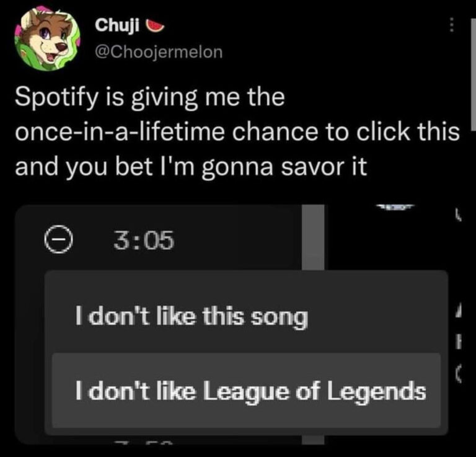Open the @Choojermelon profile handle
476x457 pixels.
[159, 52]
